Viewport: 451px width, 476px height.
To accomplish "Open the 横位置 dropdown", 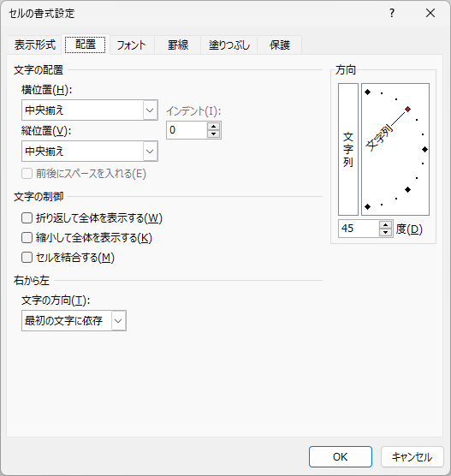I will click(x=90, y=110).
